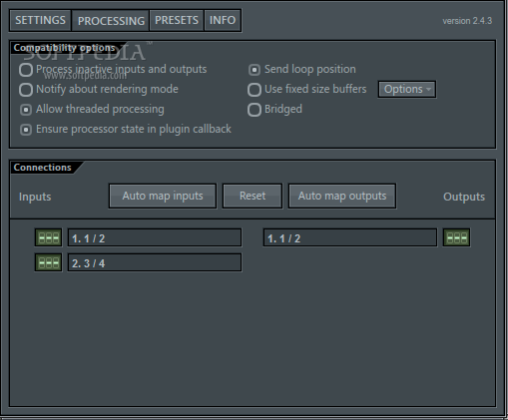Go to the INFO tab
This screenshot has height=420, width=508.
[223, 20]
